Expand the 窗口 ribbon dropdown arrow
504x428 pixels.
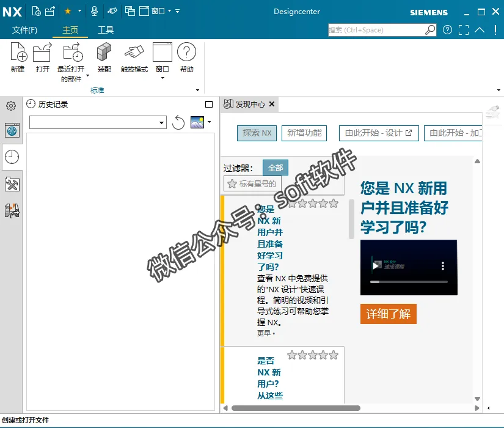163,78
